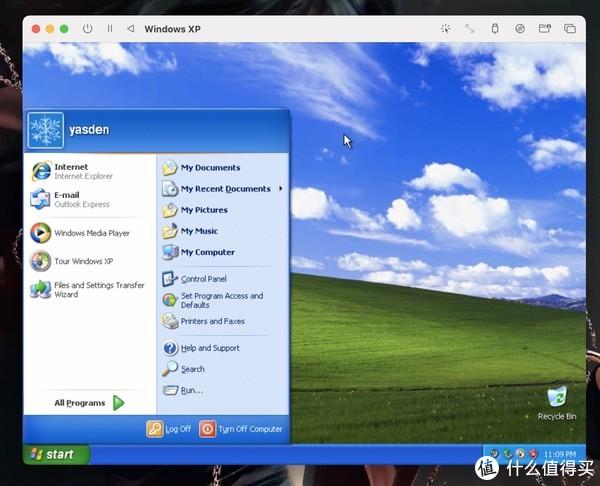This screenshot has width=600, height=486.
Task: Choose Run... in the Start menu
Action: pyautogui.click(x=222, y=390)
